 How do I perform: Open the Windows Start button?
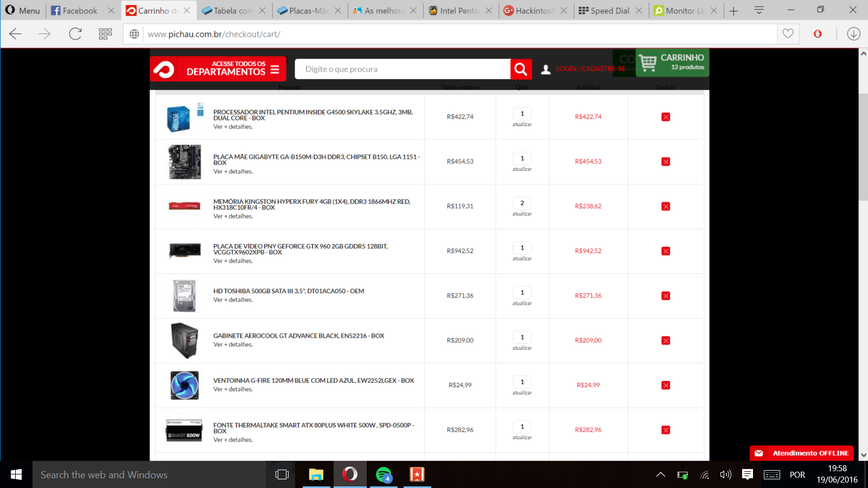point(16,474)
